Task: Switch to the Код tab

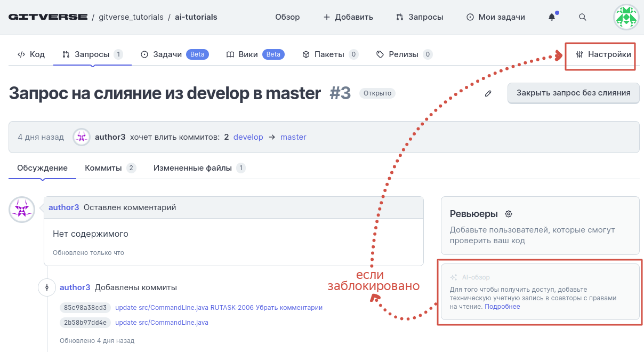Action: (x=31, y=54)
